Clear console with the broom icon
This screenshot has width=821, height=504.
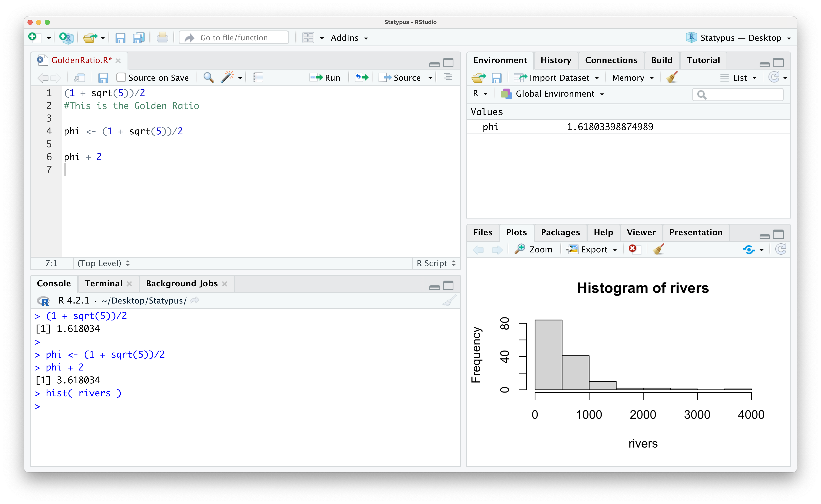pyautogui.click(x=449, y=300)
